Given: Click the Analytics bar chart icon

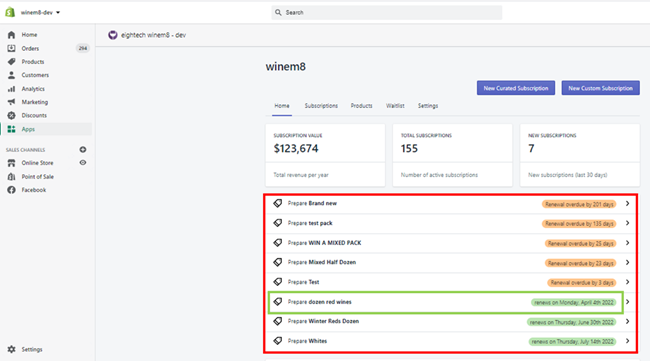Looking at the screenshot, I should pos(11,89).
